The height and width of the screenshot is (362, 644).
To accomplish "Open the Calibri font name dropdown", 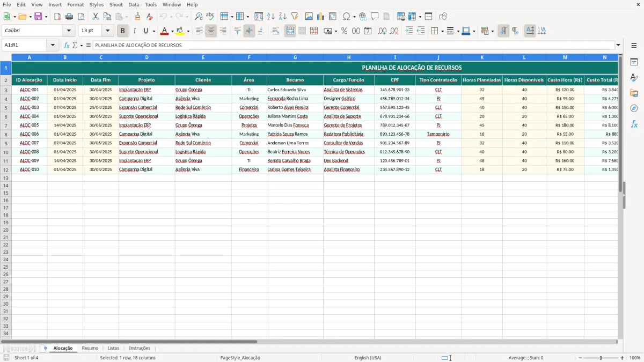I will click(69, 31).
